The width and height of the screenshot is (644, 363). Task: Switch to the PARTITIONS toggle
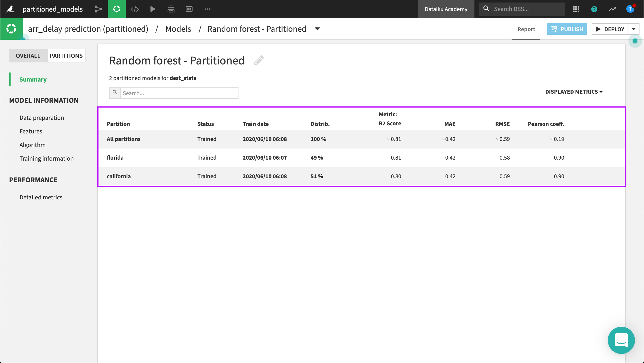pos(66,56)
